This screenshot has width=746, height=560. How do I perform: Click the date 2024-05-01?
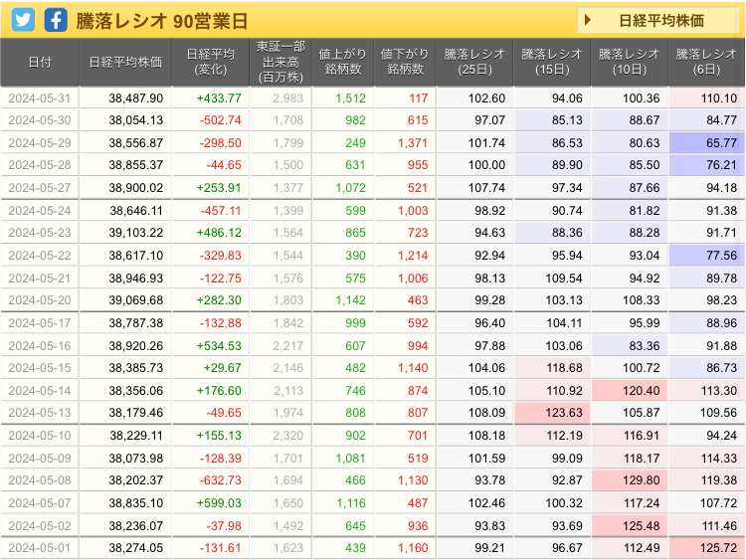point(40,548)
